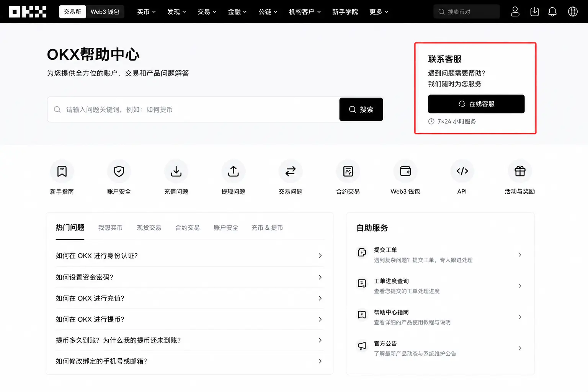Image resolution: width=588 pixels, height=392 pixels.
Task: Click chevron on 如何设置资金密码 row
Action: point(320,277)
